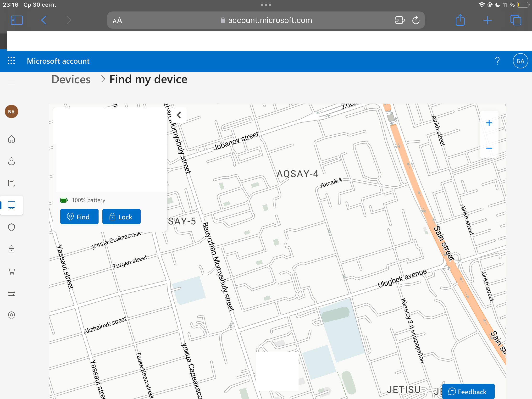Open the Security shield sidebar icon
532x399 pixels.
click(x=11, y=227)
